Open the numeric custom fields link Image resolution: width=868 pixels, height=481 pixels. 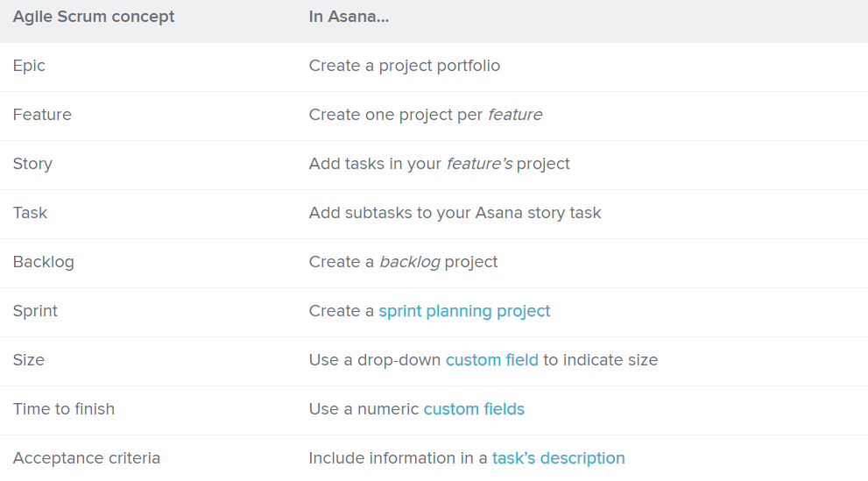[474, 409]
